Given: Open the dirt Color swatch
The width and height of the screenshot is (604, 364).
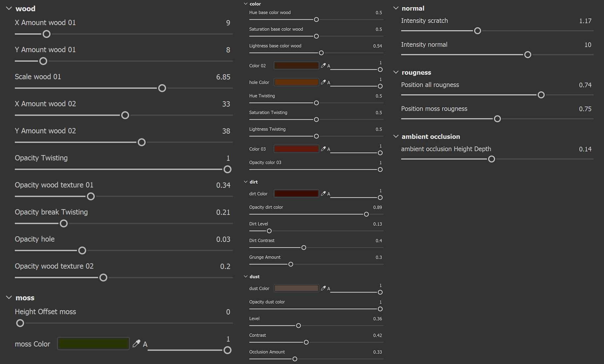Looking at the screenshot, I should pyautogui.click(x=296, y=193).
